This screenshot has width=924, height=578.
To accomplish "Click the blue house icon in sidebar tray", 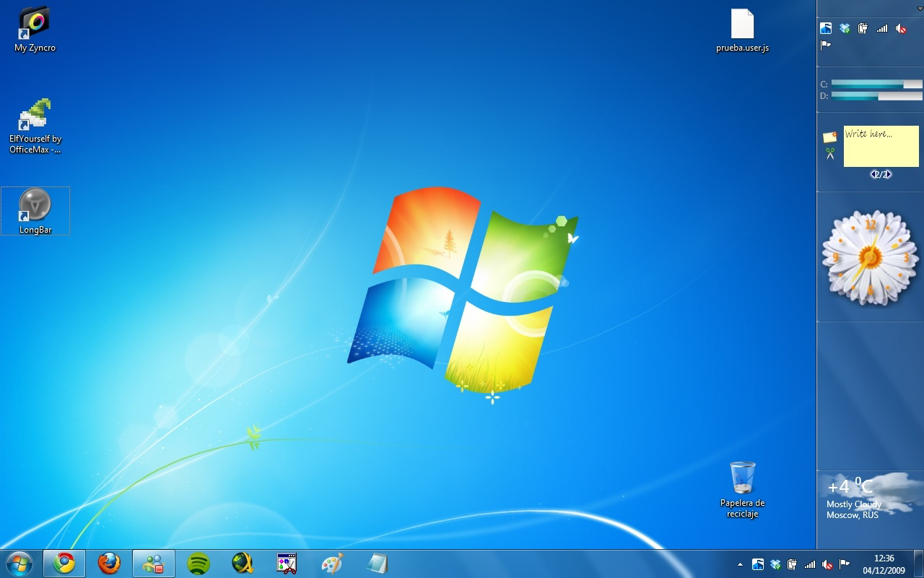I will point(826,28).
